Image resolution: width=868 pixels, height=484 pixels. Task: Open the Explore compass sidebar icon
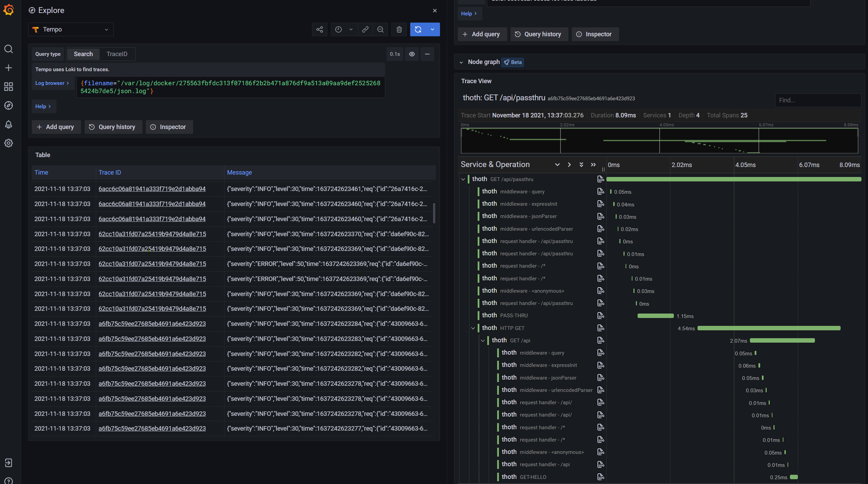(9, 105)
